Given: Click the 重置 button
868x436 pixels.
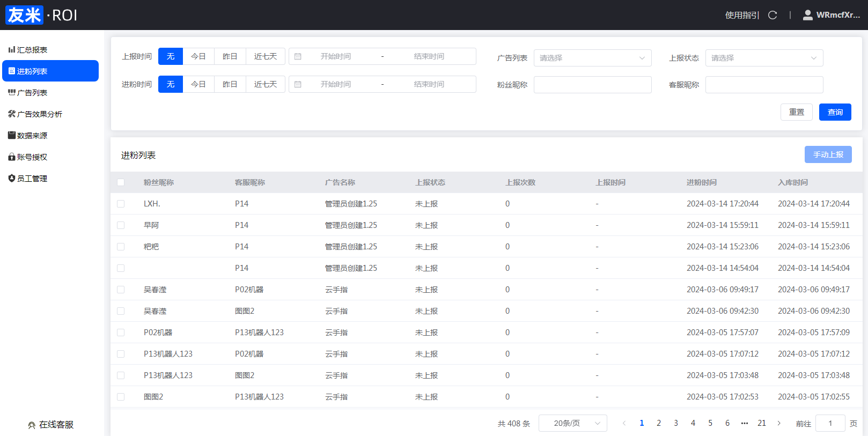Looking at the screenshot, I should click(796, 112).
